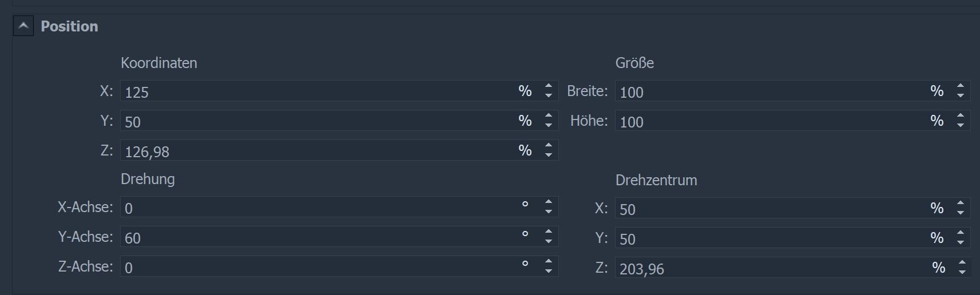Image resolution: width=980 pixels, height=295 pixels.
Task: Increase the X coordinate with up arrow
Action: [549, 86]
